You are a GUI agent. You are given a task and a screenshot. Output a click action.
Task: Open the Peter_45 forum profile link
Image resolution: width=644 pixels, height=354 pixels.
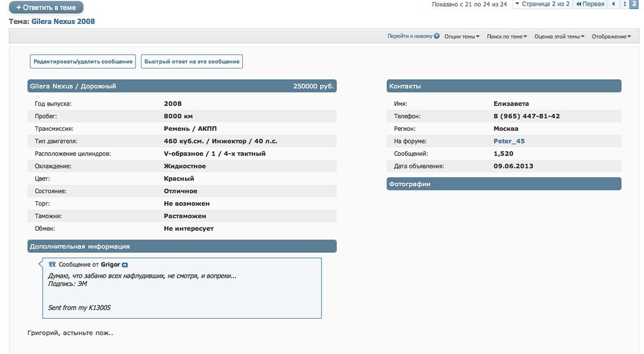[x=509, y=141]
